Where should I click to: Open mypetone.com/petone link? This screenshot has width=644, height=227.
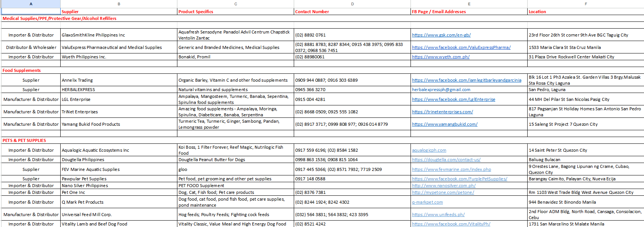(443, 192)
